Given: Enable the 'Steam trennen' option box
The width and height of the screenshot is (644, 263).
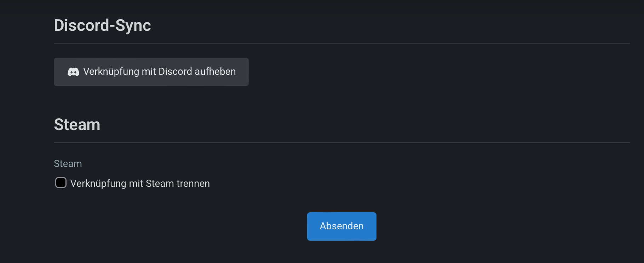Looking at the screenshot, I should click(61, 183).
